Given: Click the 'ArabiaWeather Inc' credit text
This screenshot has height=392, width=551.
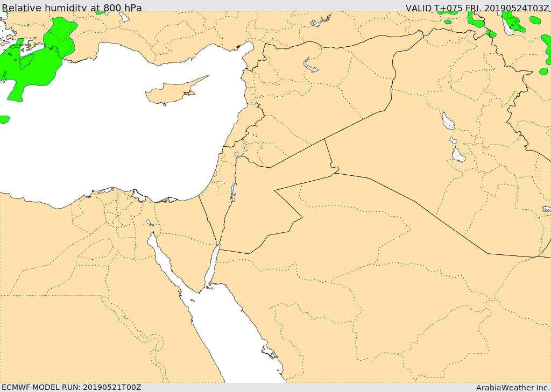Looking at the screenshot, I should click(x=513, y=388).
